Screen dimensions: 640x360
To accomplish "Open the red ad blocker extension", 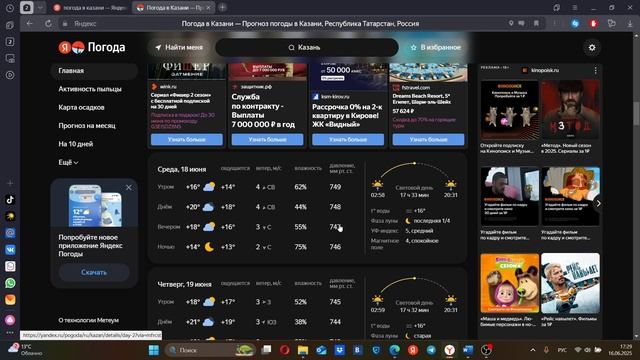I will [593, 23].
